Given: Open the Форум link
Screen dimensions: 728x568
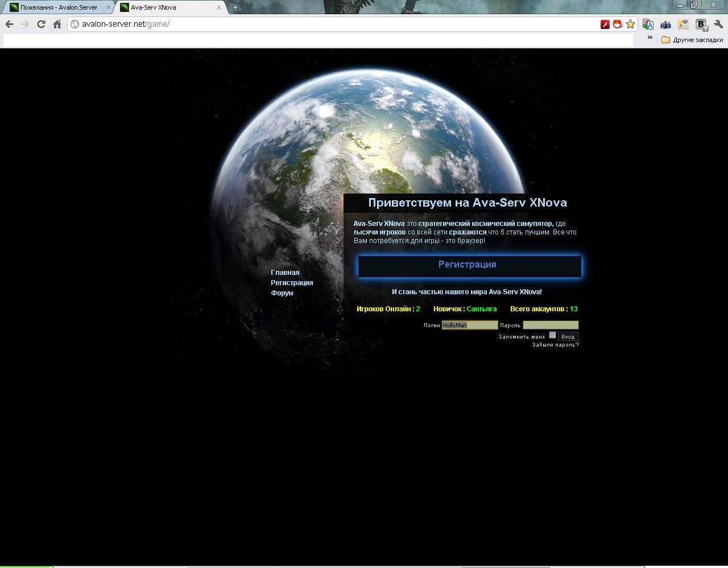Looking at the screenshot, I should click(282, 293).
